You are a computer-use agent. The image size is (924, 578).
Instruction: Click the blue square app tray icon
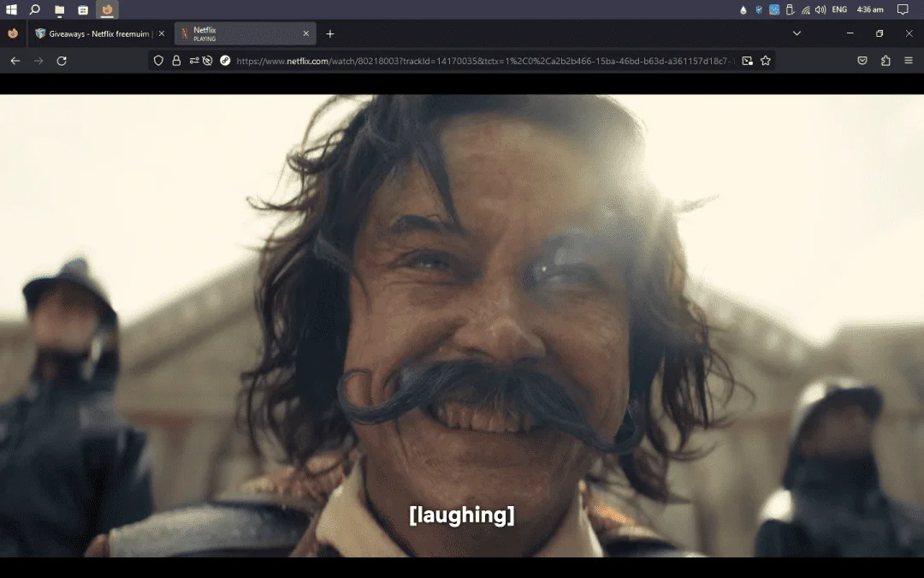tap(774, 9)
